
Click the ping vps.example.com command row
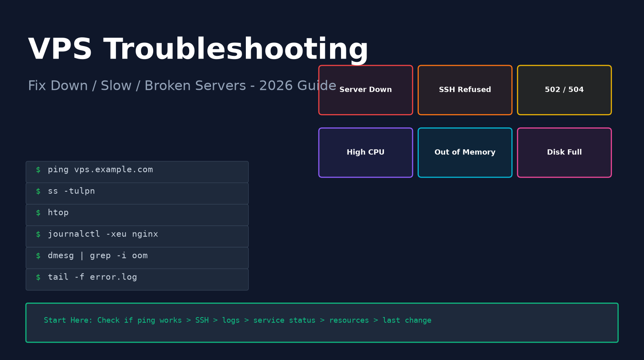click(x=137, y=172)
